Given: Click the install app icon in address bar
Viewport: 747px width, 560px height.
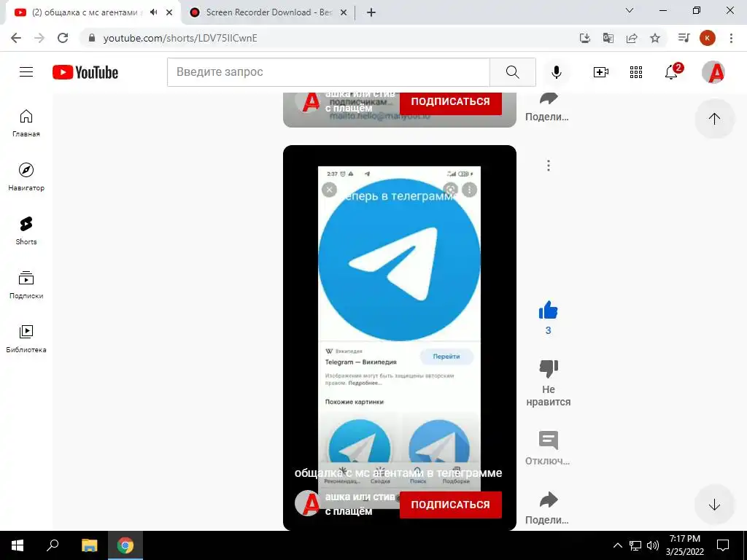Looking at the screenshot, I should coord(584,38).
